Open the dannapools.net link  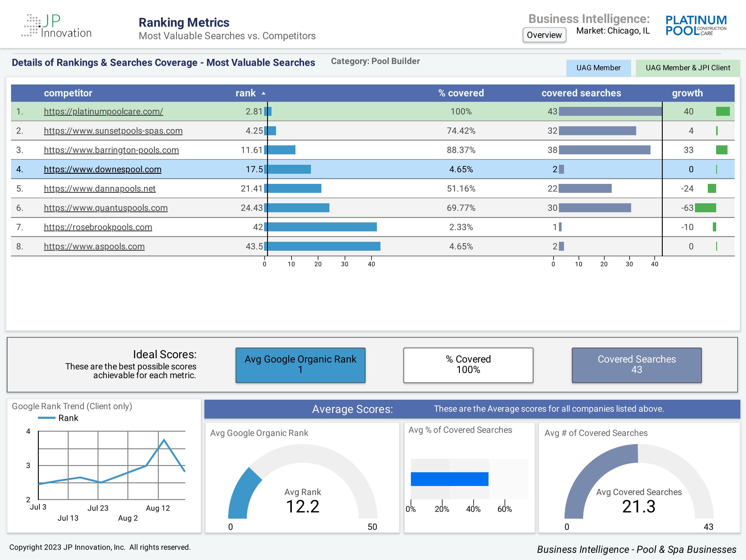point(99,188)
